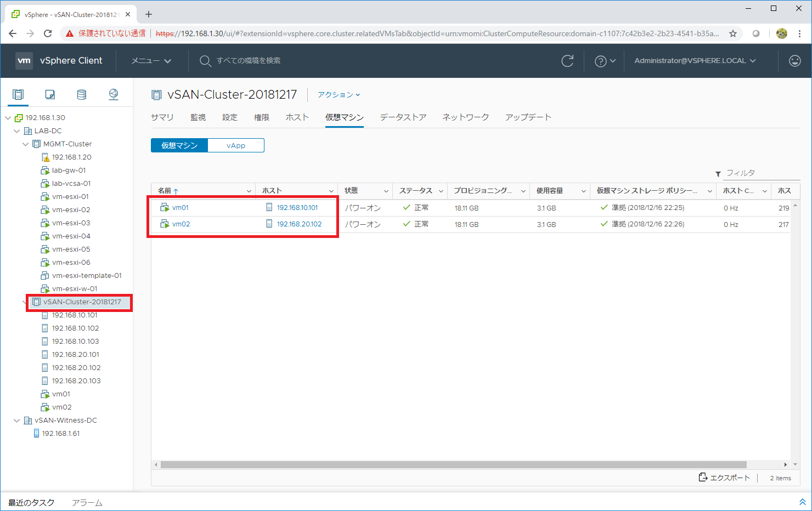
Task: Click the vm01 VM icon in table
Action: [x=165, y=207]
